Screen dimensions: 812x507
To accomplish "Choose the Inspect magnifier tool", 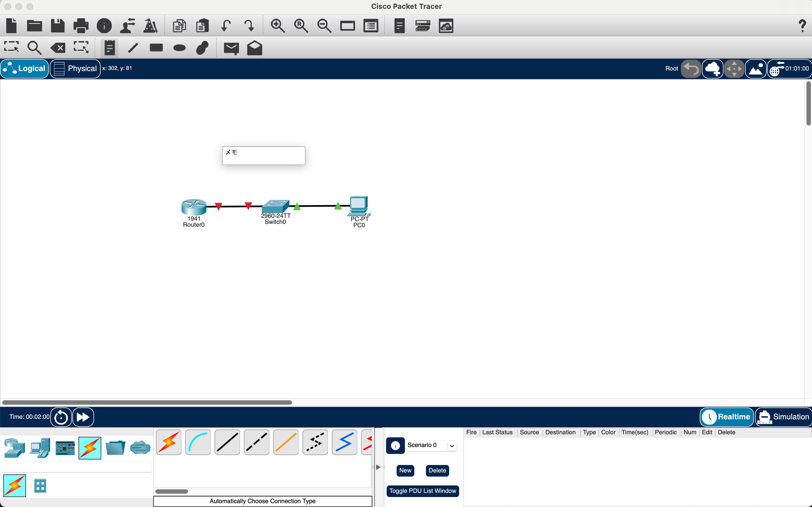I will pos(34,48).
